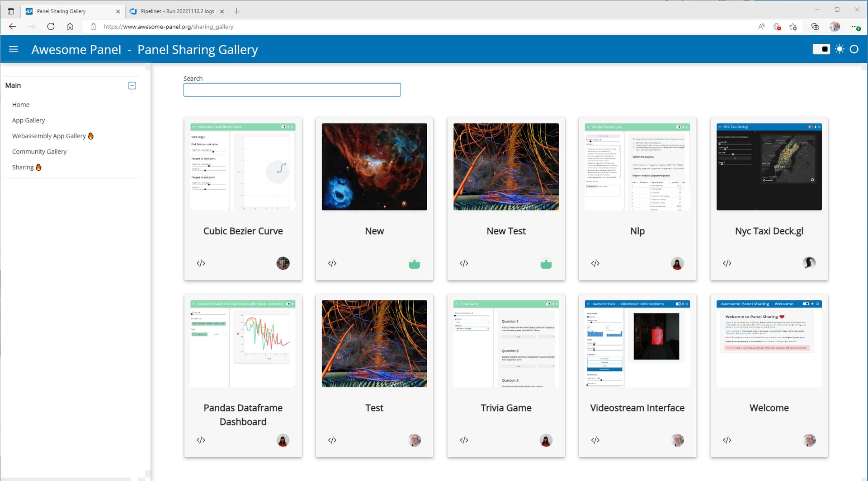868x481 pixels.
Task: Click author avatar on Cubic Bezier Curve card
Action: pos(283,263)
